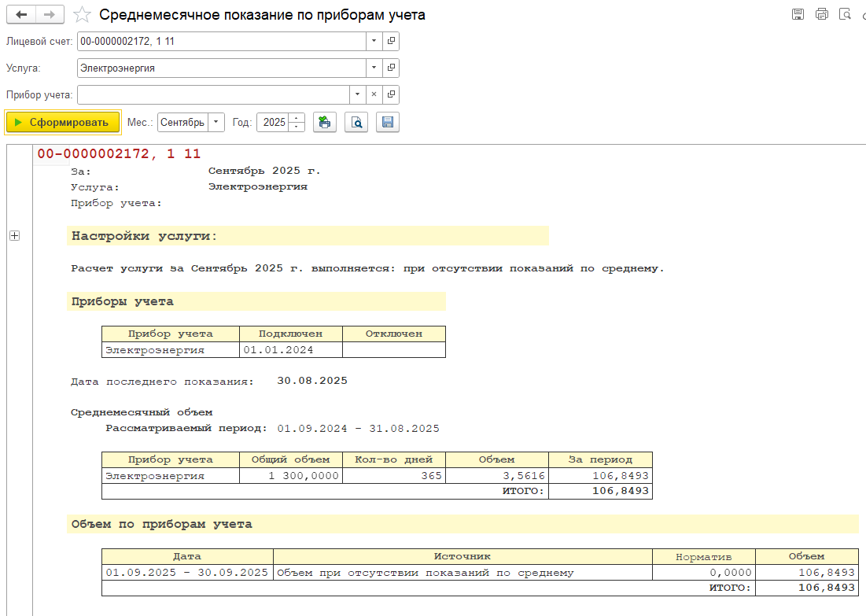Open preview button with magnifier in toolbar
The height and width of the screenshot is (616, 866).
[356, 123]
